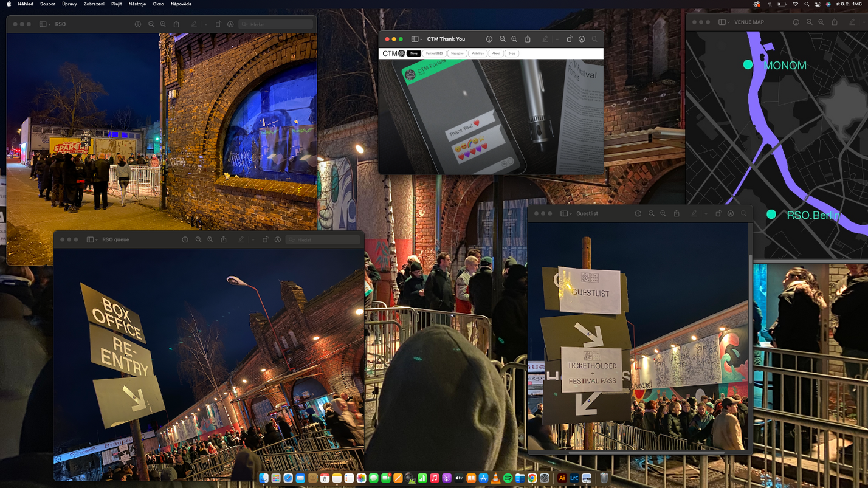Open VLC from the Dock
This screenshot has height=488, width=868.
495,478
